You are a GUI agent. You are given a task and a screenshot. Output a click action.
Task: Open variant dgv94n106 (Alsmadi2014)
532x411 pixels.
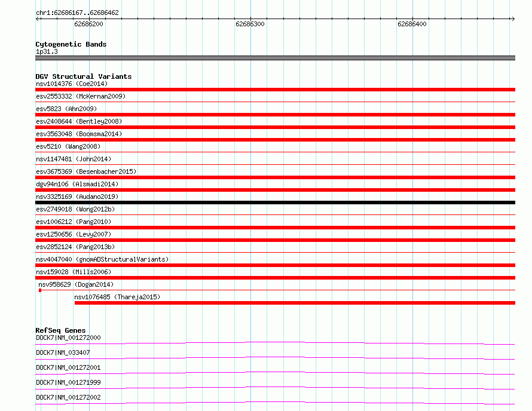pos(77,184)
